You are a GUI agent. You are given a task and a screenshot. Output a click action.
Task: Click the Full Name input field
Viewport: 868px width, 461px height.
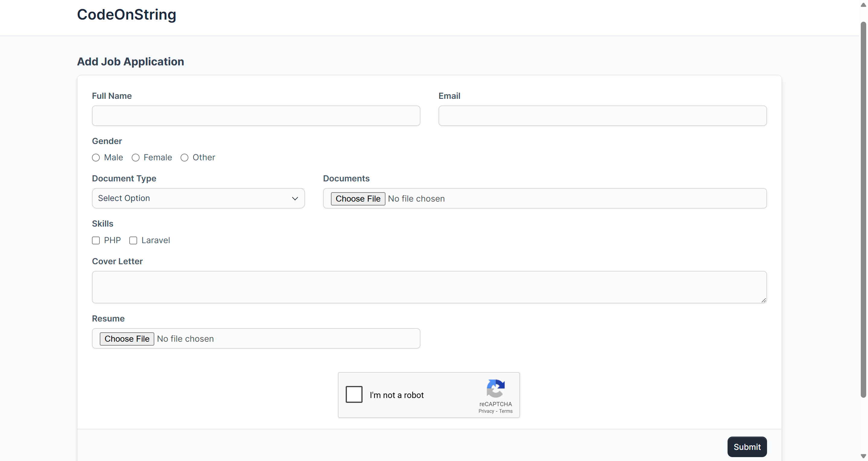click(x=256, y=116)
